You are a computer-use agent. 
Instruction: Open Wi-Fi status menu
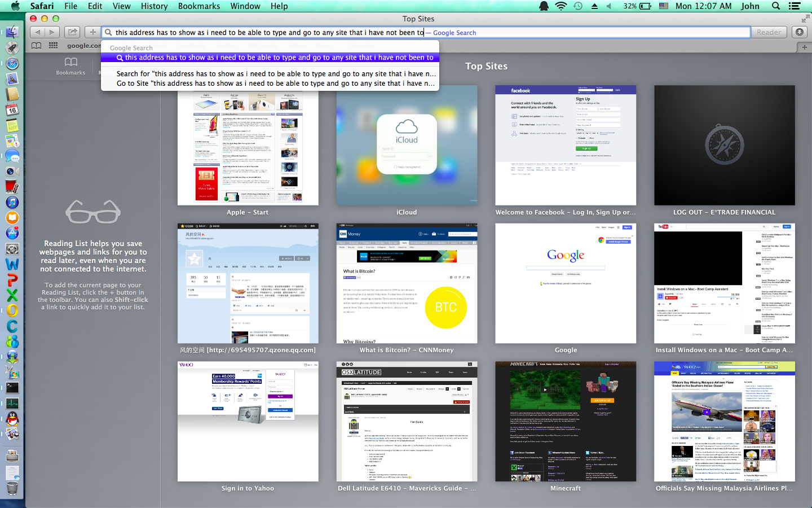tap(561, 6)
